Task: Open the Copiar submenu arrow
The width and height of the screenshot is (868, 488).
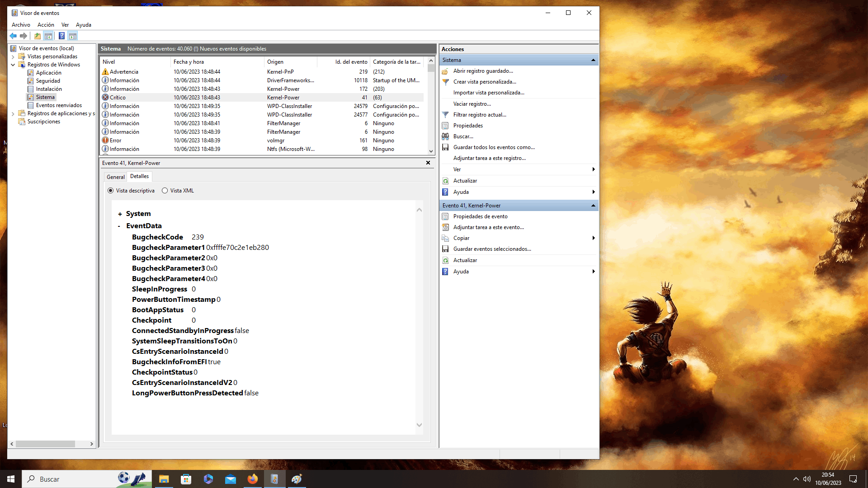Action: pyautogui.click(x=593, y=239)
